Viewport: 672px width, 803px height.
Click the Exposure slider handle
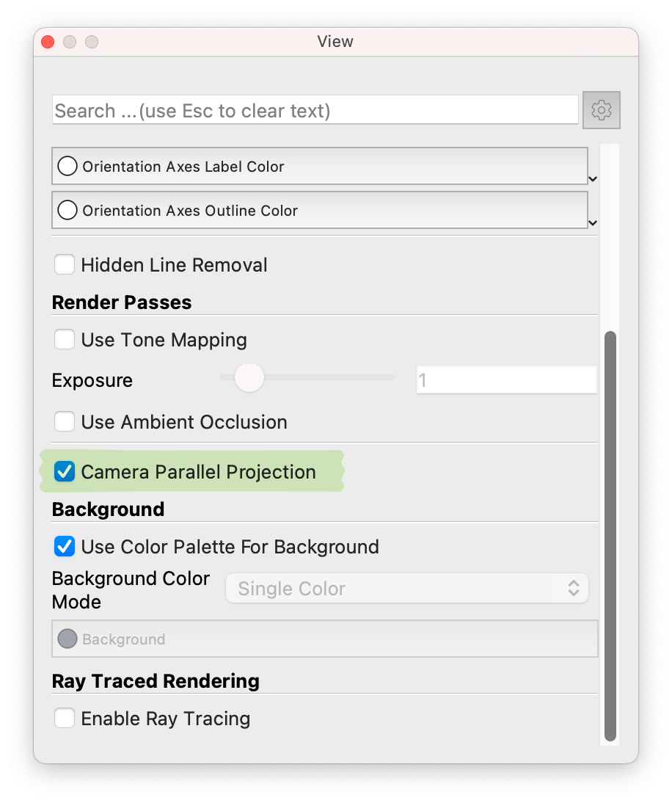249,377
